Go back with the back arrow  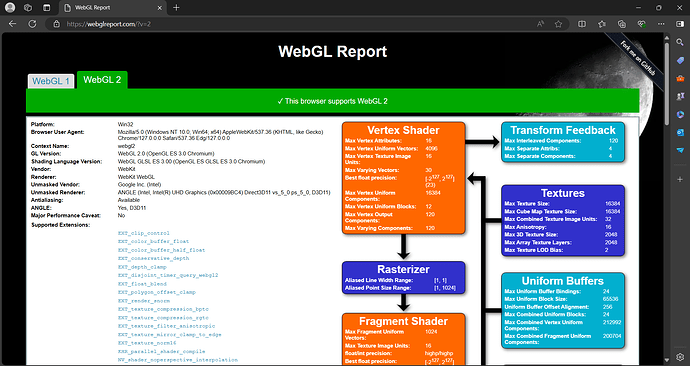point(12,24)
